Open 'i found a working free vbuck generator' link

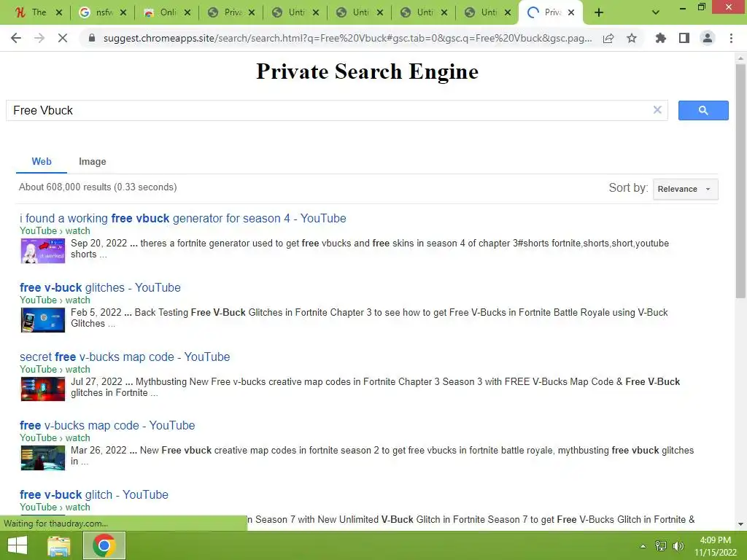(x=183, y=219)
